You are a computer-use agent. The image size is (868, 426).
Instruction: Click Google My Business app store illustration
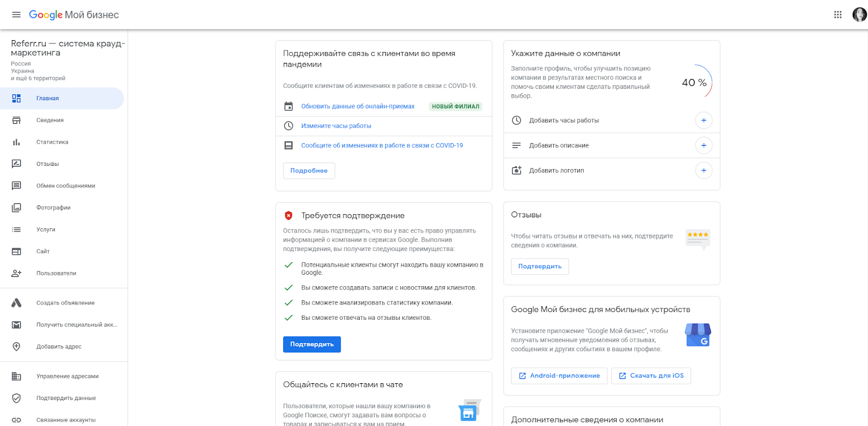coord(698,335)
